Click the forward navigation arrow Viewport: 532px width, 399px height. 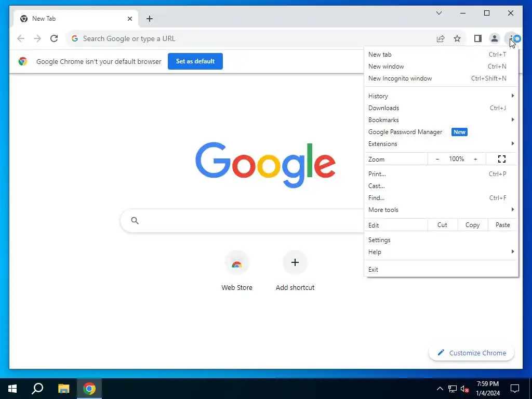click(37, 38)
